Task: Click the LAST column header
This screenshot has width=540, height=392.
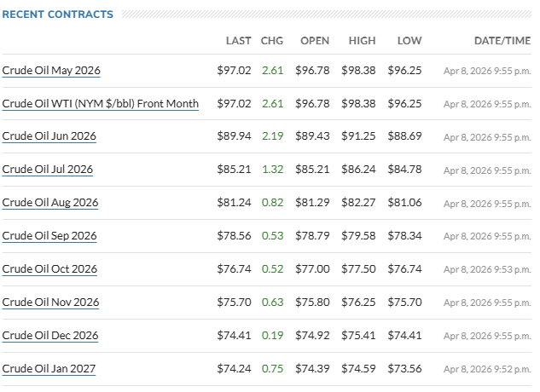Action: coord(238,41)
